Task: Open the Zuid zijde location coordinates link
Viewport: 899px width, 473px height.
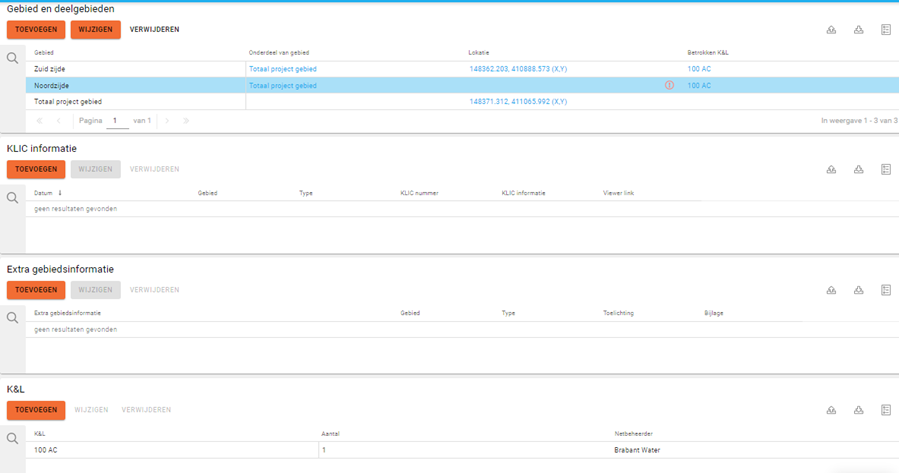Action: pyautogui.click(x=518, y=69)
